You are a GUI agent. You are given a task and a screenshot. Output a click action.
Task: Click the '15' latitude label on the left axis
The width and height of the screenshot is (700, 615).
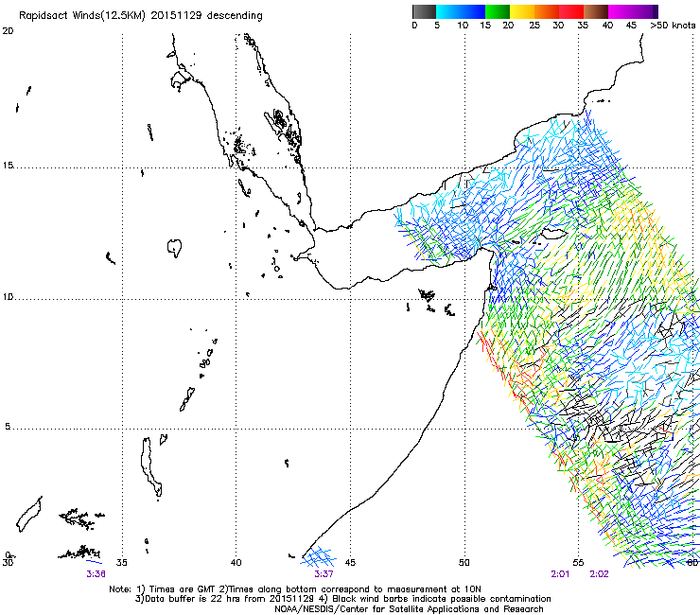pyautogui.click(x=8, y=166)
